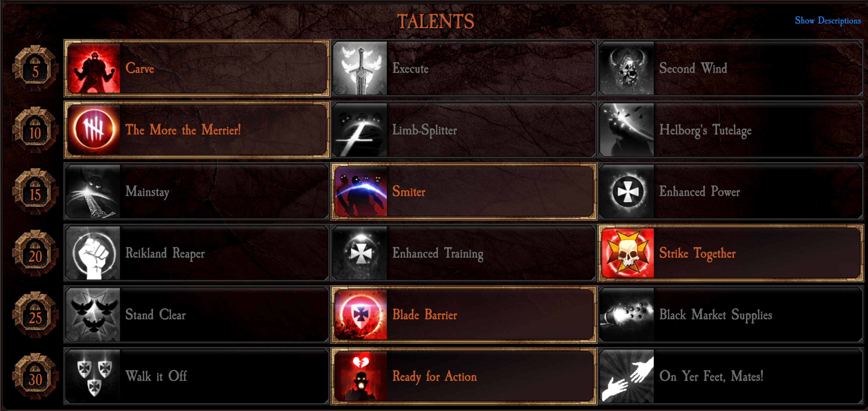Click the level 5 tier badge
The image size is (868, 411).
tap(35, 69)
